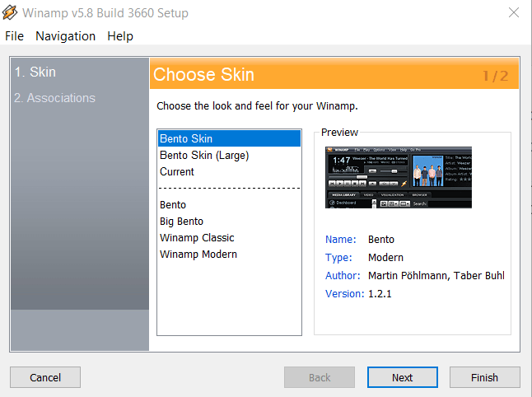Click the Finish button

(485, 377)
